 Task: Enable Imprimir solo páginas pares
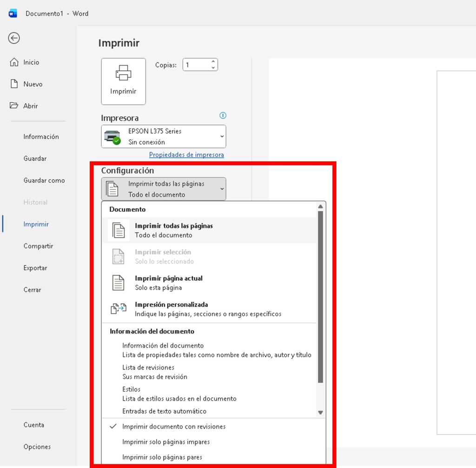(162, 457)
